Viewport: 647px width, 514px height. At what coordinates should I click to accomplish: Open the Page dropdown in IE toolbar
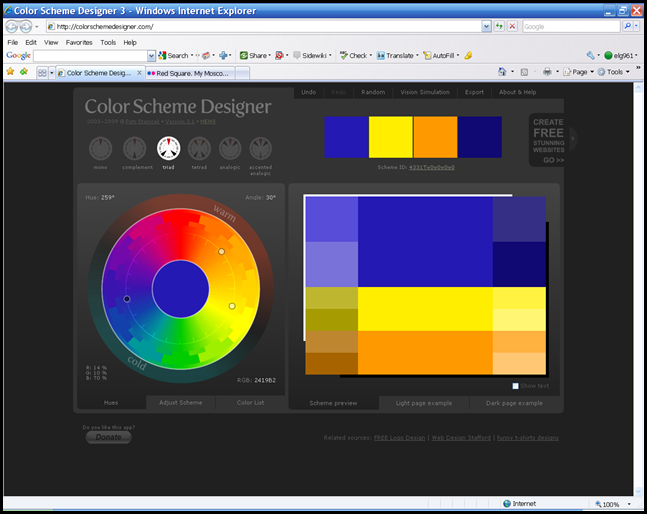click(x=580, y=72)
